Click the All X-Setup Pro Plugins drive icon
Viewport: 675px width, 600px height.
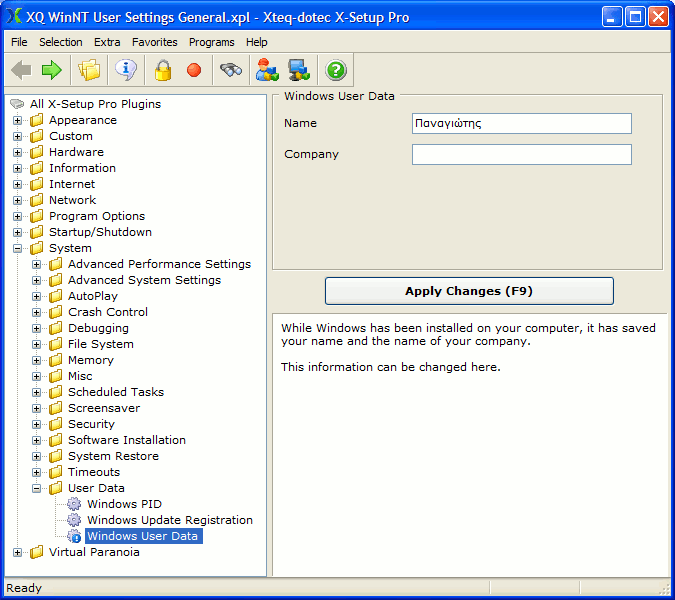click(17, 104)
